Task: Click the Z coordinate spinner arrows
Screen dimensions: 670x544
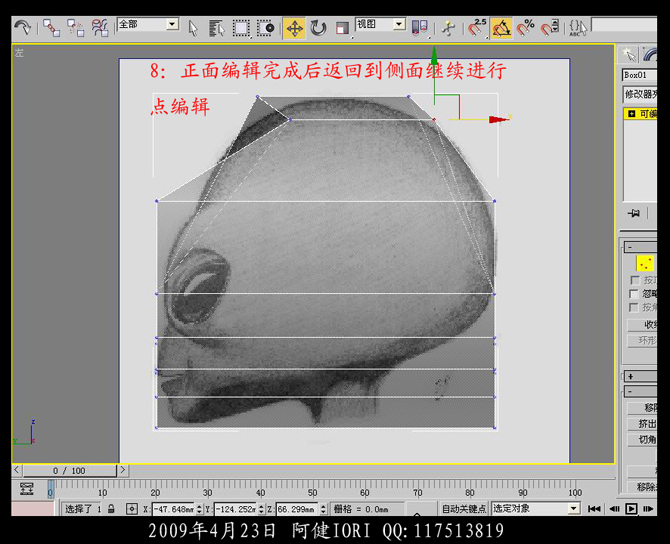Action: click(x=323, y=509)
